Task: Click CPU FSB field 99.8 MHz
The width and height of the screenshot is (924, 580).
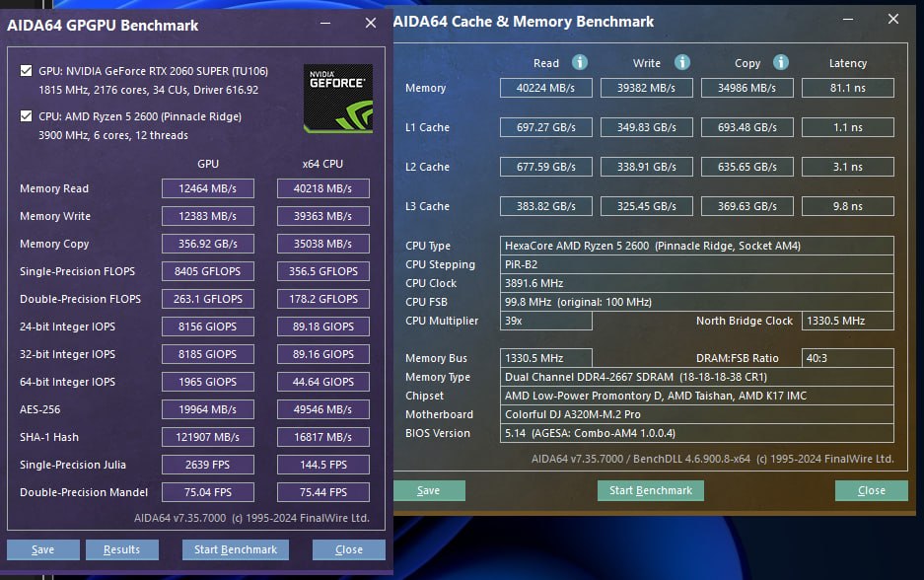Action: tap(697, 302)
